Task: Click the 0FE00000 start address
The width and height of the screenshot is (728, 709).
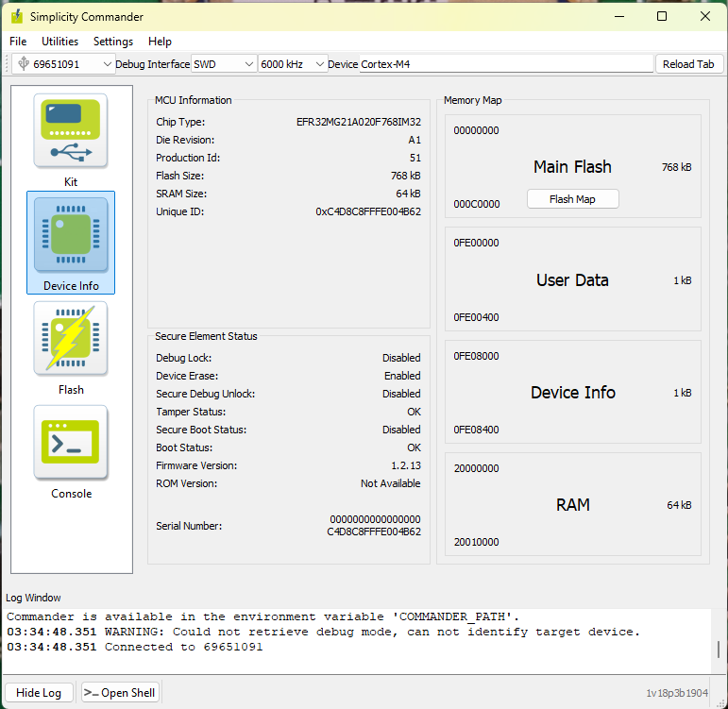Action: click(476, 243)
